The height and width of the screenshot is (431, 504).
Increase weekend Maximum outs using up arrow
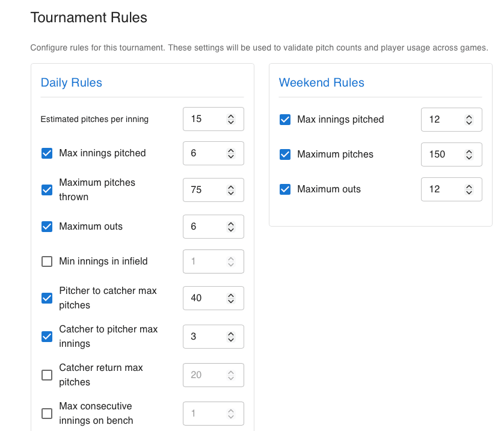click(x=470, y=186)
